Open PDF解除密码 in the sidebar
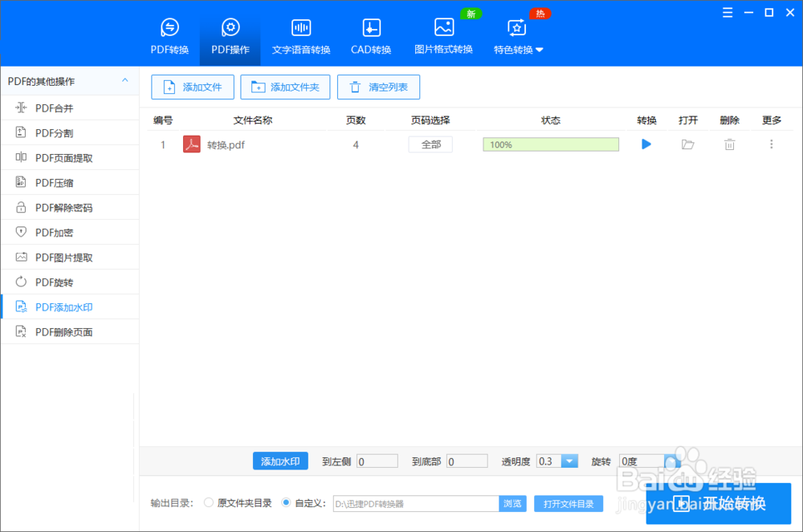This screenshot has width=803, height=532. (70, 208)
